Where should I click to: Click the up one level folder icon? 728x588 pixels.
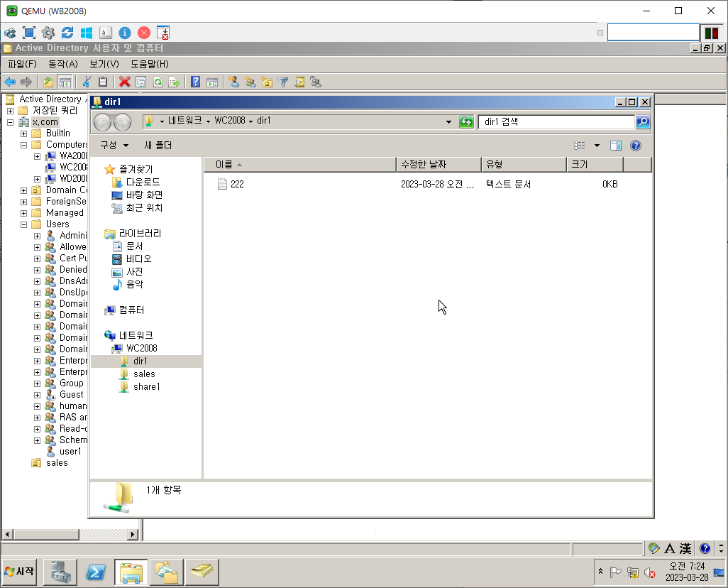click(48, 82)
